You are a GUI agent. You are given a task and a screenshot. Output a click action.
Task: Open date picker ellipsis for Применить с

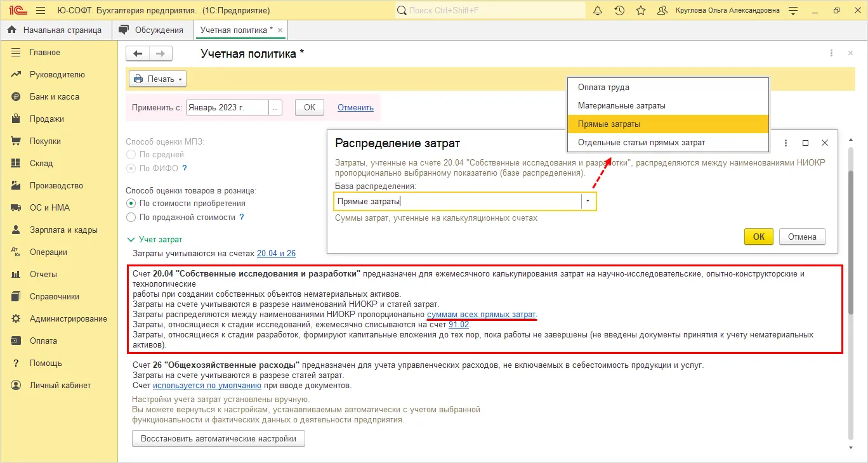pos(275,108)
